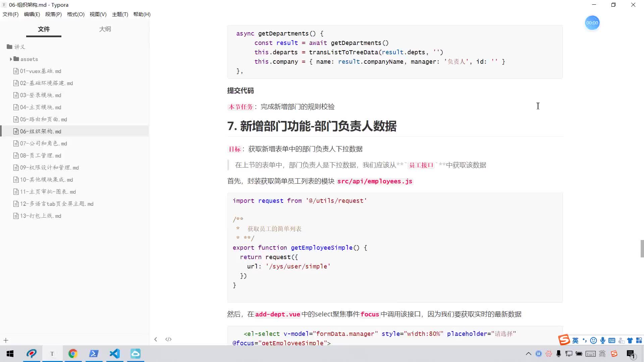Open the 帮助(H) menu

click(x=142, y=14)
